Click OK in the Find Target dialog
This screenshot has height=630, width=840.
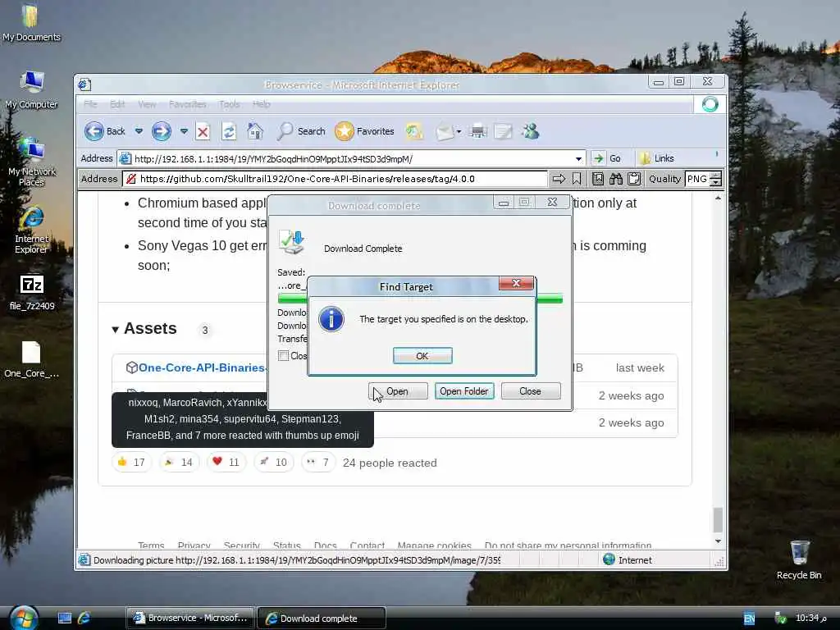coord(422,356)
